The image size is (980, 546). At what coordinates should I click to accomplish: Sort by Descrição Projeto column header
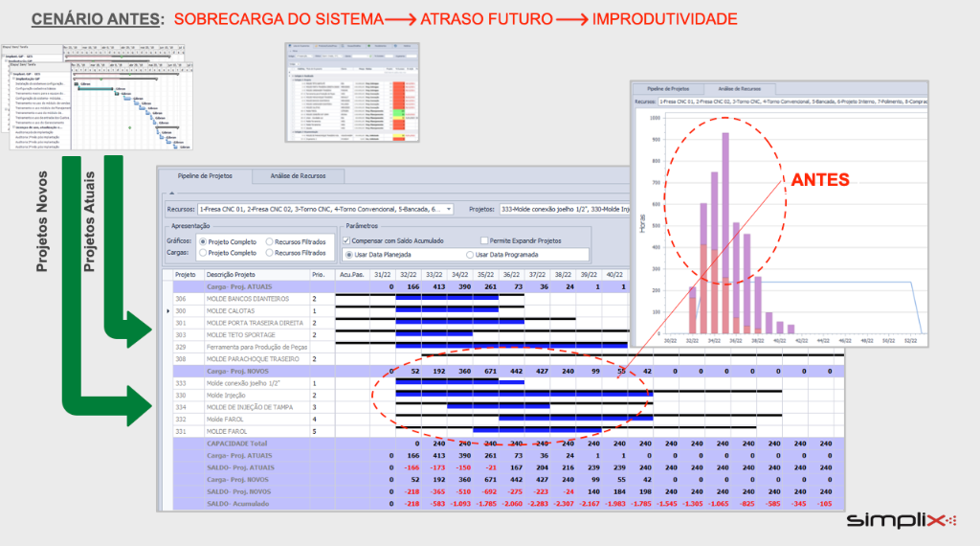[256, 275]
